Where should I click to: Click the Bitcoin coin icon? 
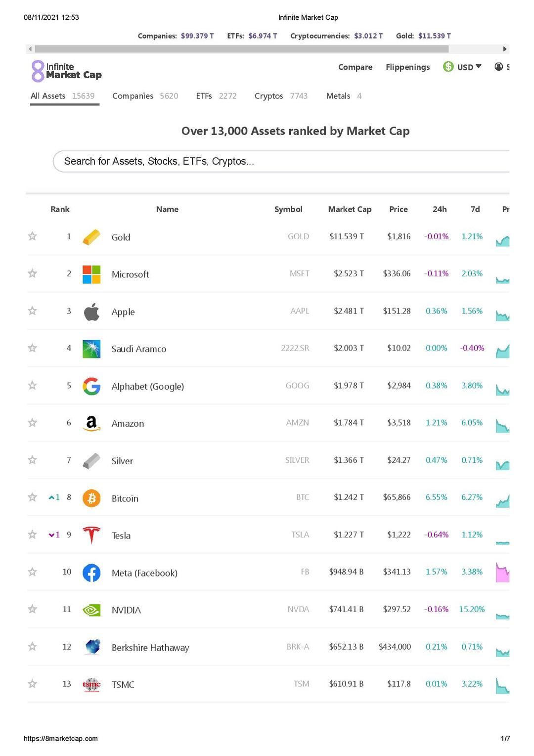pyautogui.click(x=91, y=498)
